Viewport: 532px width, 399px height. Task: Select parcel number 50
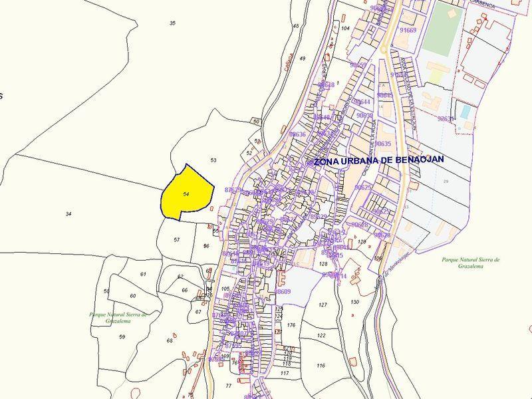click(x=256, y=122)
